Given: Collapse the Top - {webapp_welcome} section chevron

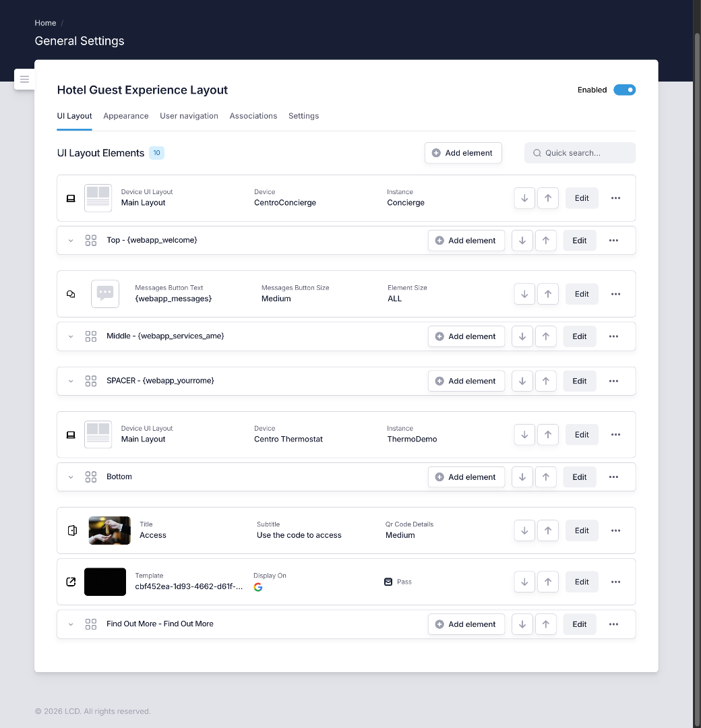Looking at the screenshot, I should tap(71, 240).
